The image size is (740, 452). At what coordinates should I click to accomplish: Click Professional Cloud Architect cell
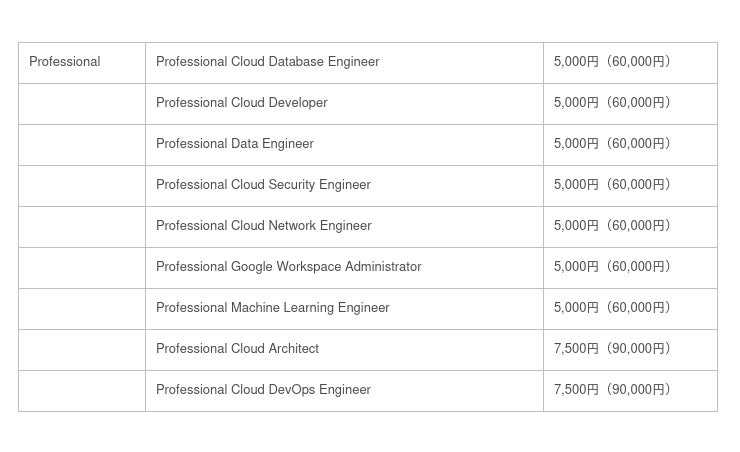point(238,349)
